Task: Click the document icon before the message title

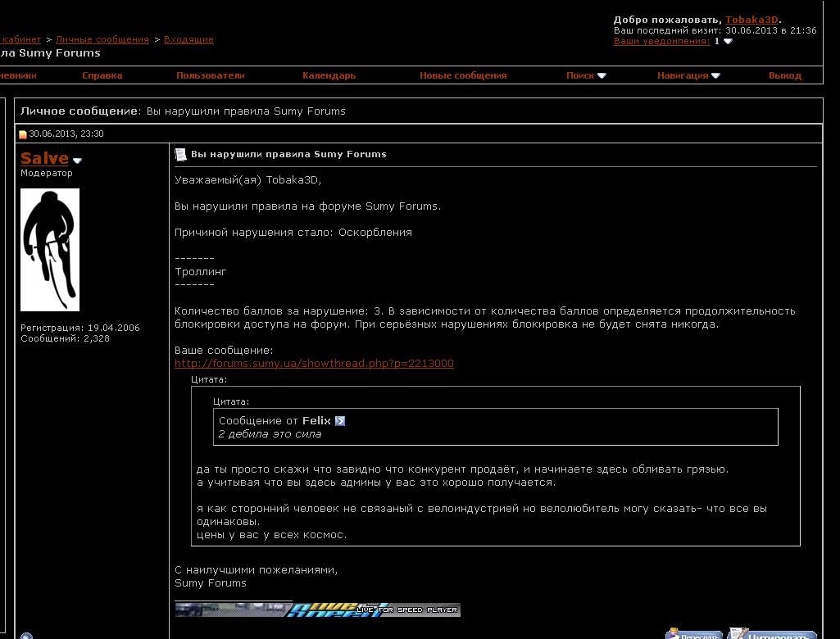Action: (180, 154)
